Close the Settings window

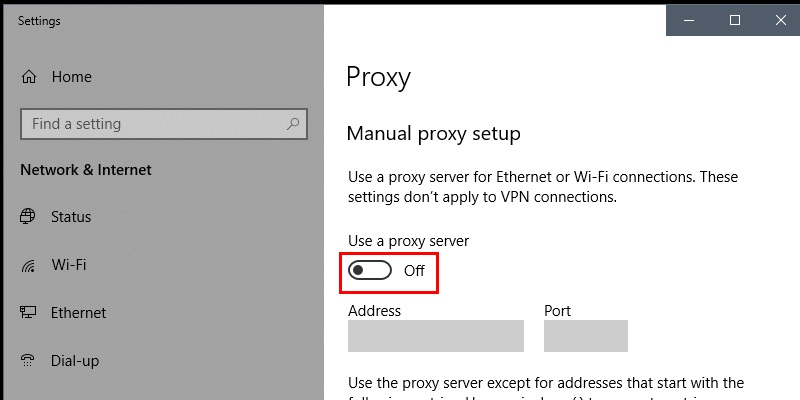pyautogui.click(x=780, y=20)
